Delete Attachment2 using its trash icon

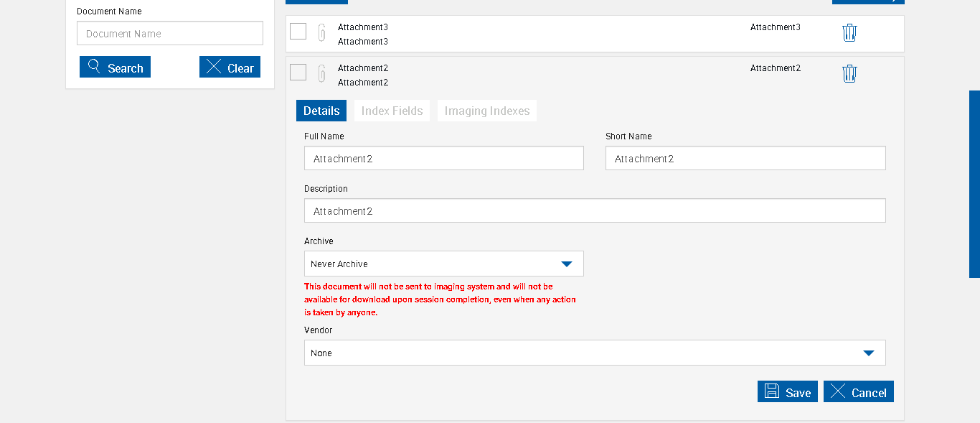(x=849, y=73)
